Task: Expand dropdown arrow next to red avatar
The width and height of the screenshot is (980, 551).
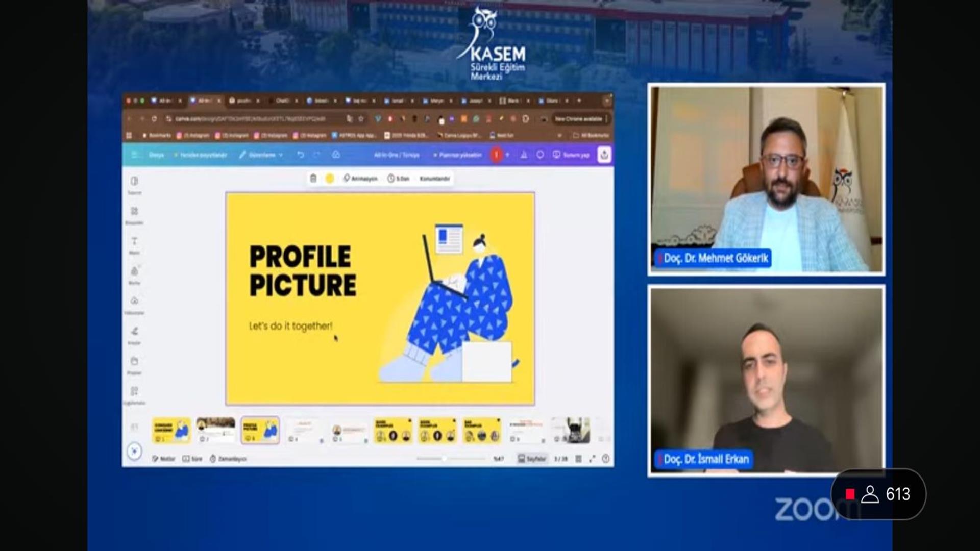Action: click(x=507, y=155)
